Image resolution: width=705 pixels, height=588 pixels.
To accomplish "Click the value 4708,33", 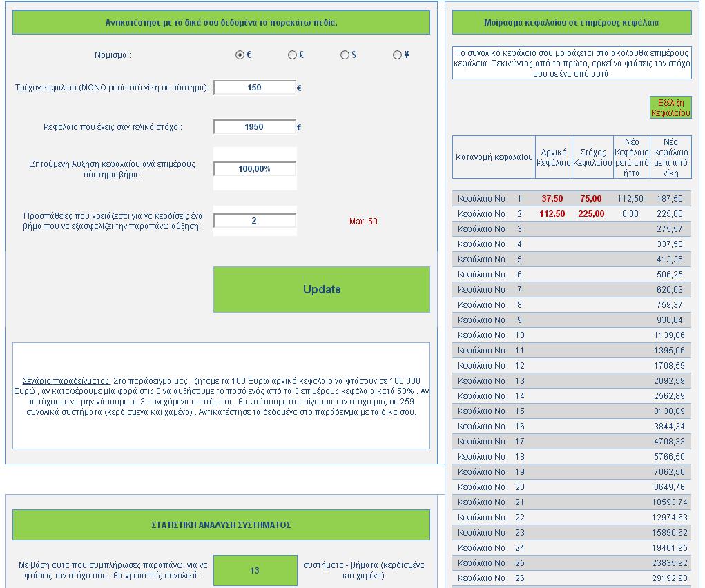I will [x=669, y=442].
